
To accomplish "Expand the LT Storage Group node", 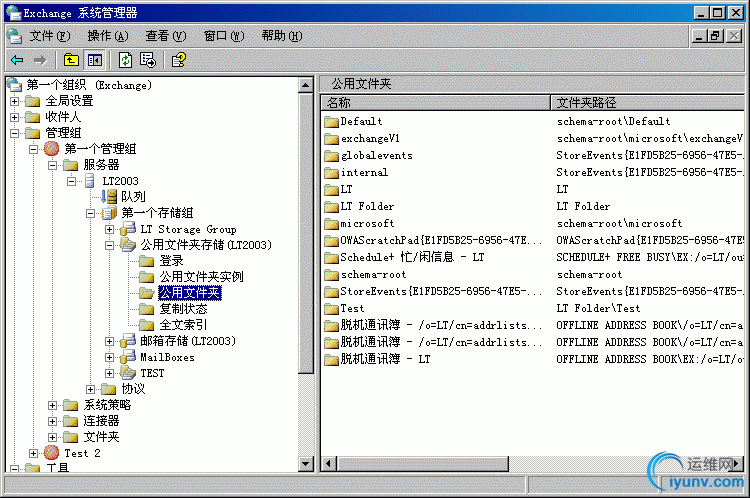I will [x=110, y=229].
